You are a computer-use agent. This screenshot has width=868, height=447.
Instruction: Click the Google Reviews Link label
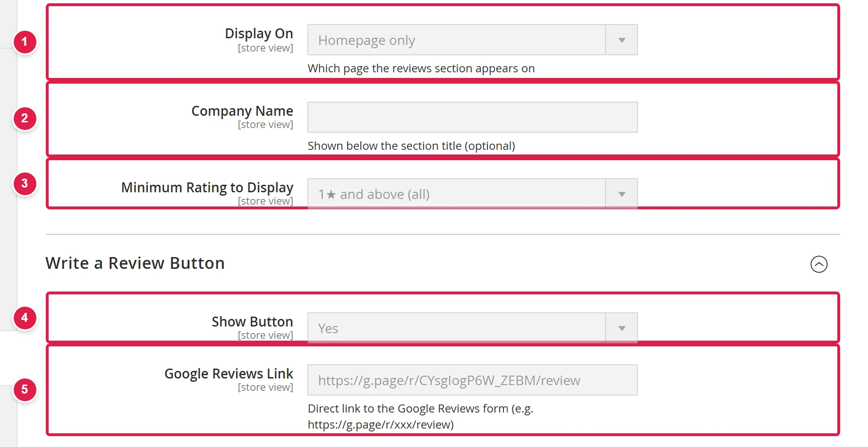click(x=229, y=374)
